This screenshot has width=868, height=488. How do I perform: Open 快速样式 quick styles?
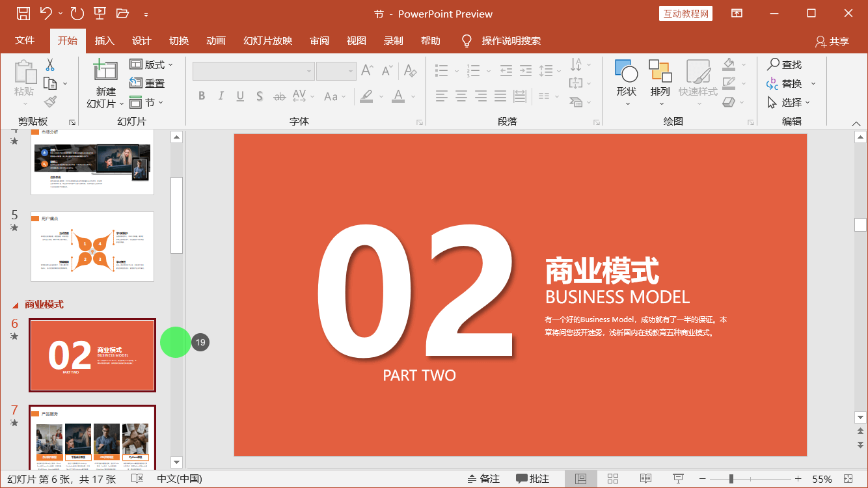[x=698, y=83]
